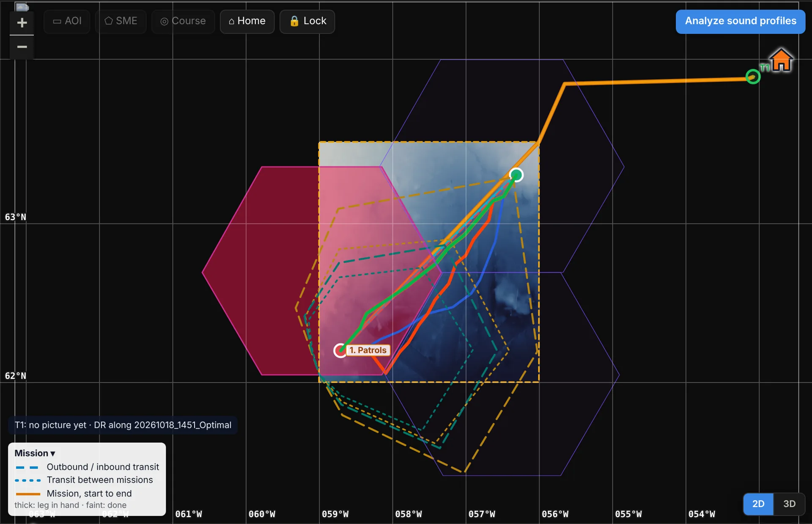Toggle the Lock button

[307, 21]
